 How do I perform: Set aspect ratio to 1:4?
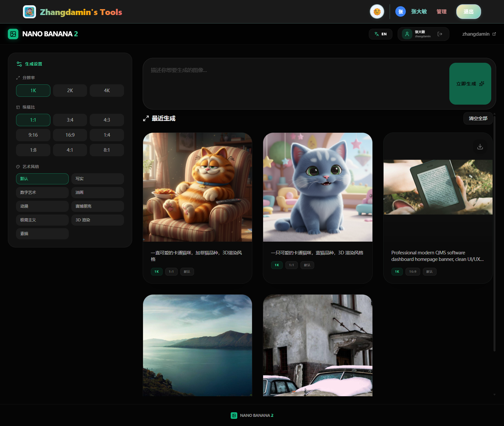[x=107, y=135]
